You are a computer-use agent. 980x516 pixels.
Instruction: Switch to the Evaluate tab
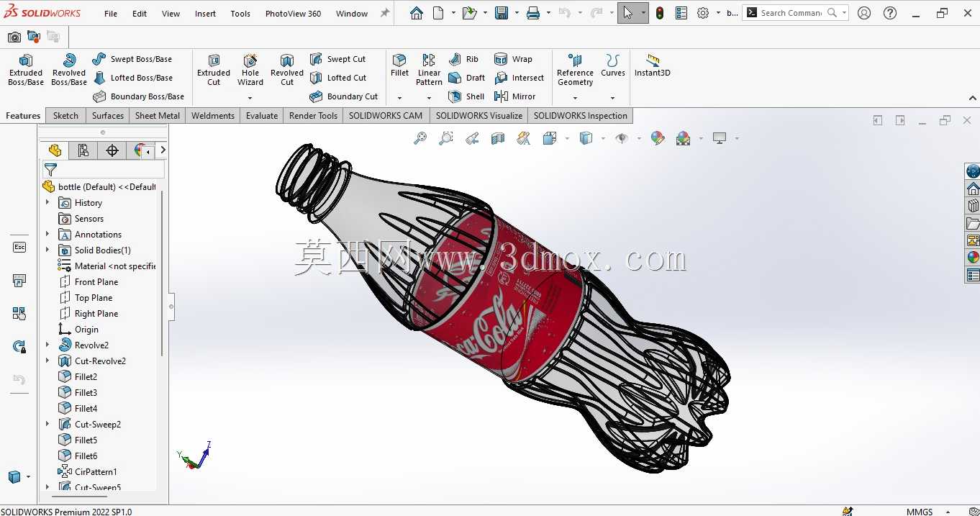tap(262, 116)
